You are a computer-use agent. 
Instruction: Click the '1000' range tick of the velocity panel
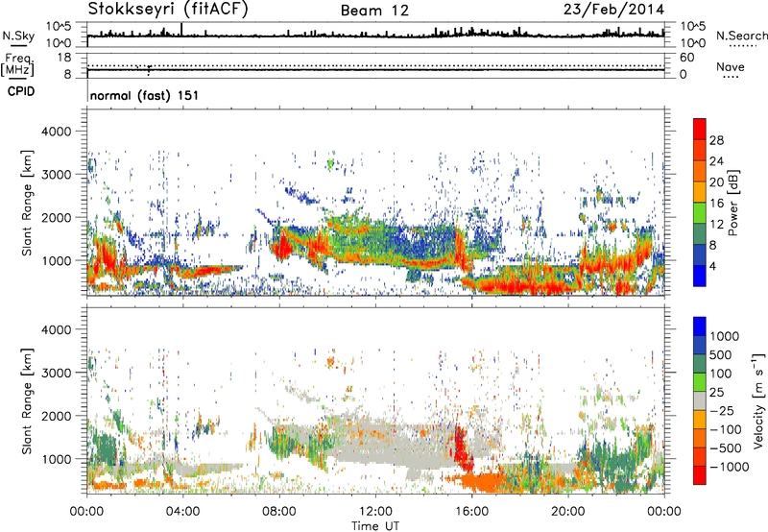click(57, 459)
